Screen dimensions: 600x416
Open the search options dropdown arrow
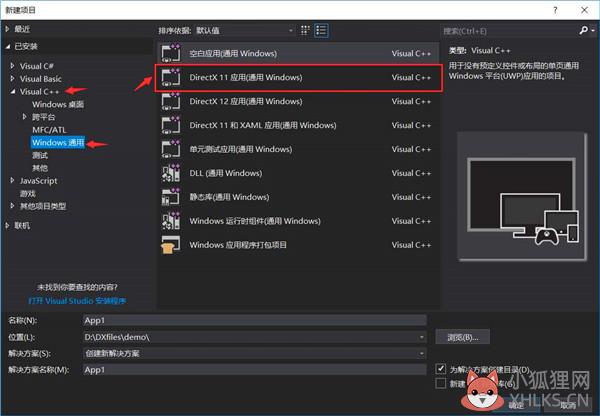tap(593, 30)
